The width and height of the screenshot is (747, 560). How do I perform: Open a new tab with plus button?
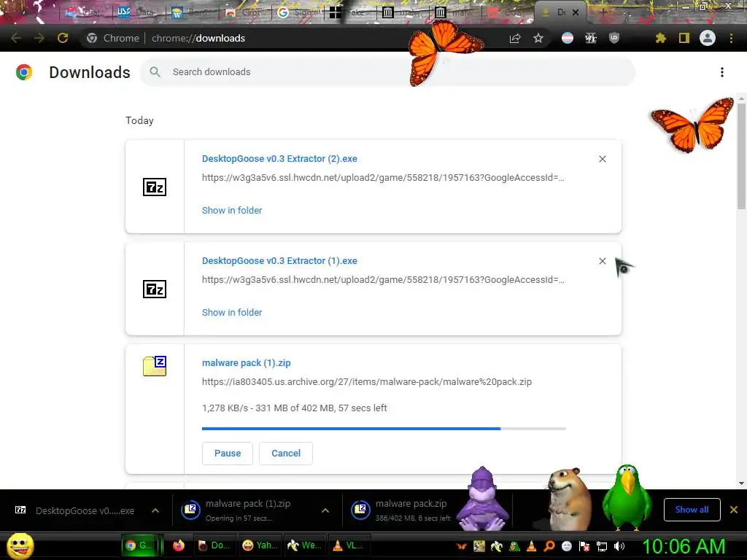pos(603,12)
